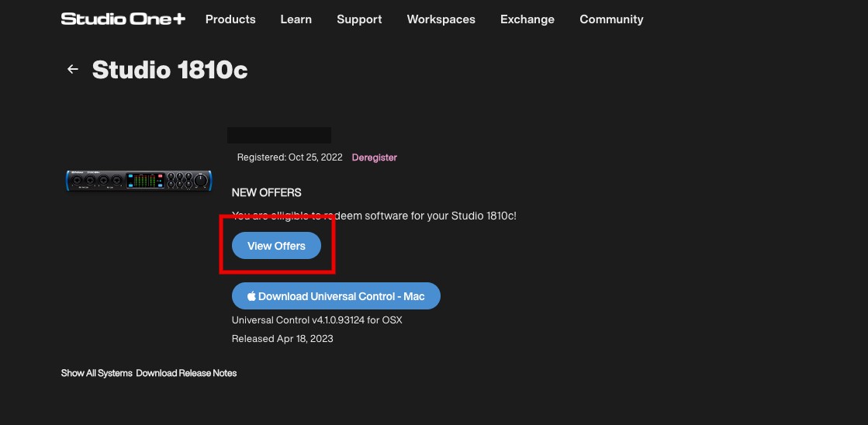Click 'Released Apr 18, 2023' text

pos(282,339)
